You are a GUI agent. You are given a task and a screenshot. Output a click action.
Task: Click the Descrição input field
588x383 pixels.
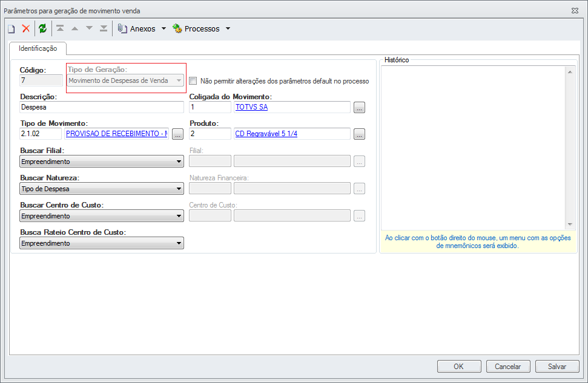pyautogui.click(x=102, y=107)
